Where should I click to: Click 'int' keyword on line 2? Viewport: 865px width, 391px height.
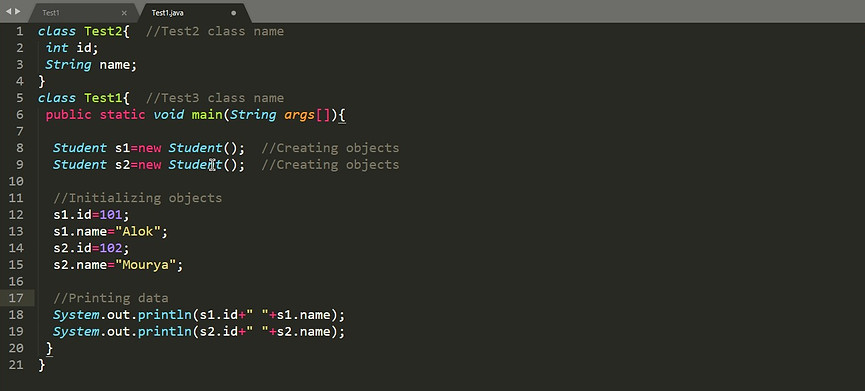click(x=57, y=48)
